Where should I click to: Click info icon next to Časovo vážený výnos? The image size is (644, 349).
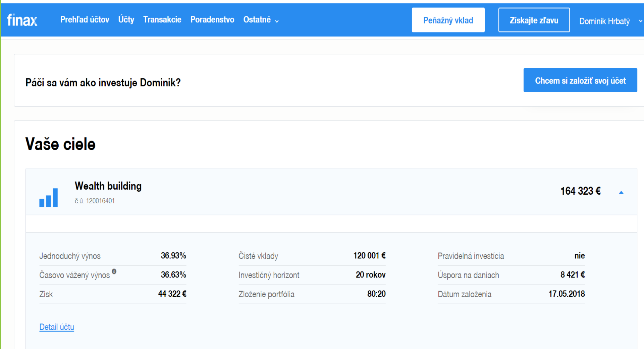(114, 271)
